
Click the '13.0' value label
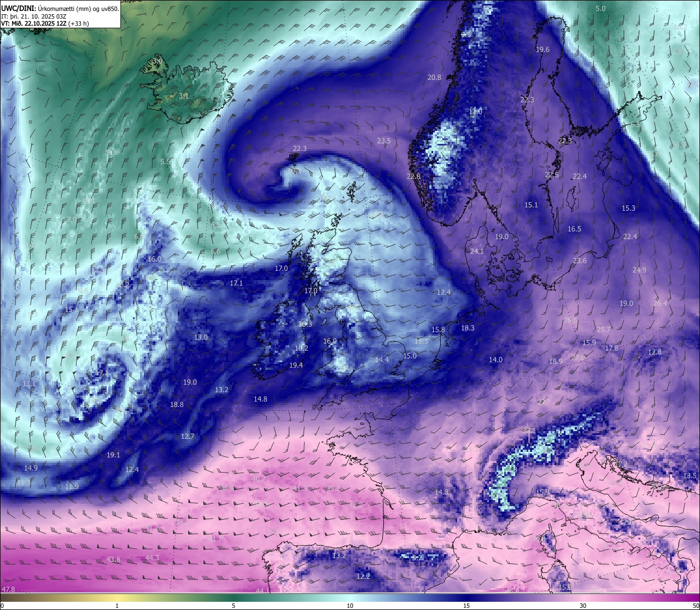coord(201,337)
